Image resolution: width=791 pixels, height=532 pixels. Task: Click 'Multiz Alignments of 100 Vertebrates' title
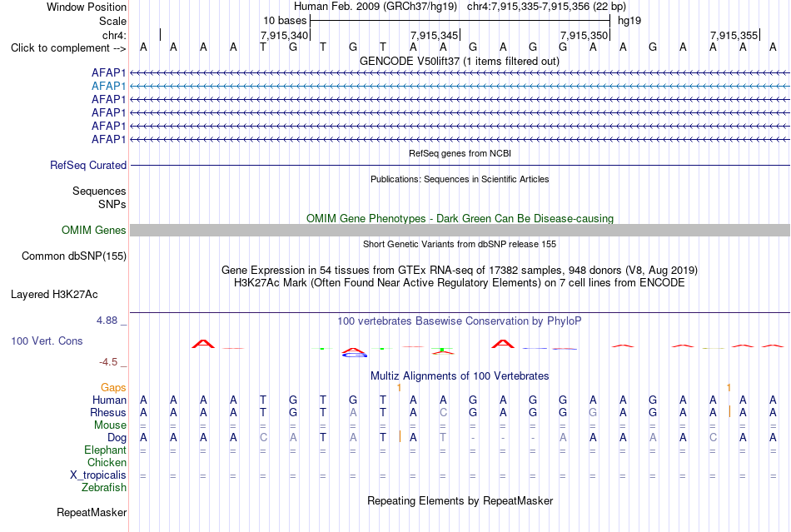point(460,376)
